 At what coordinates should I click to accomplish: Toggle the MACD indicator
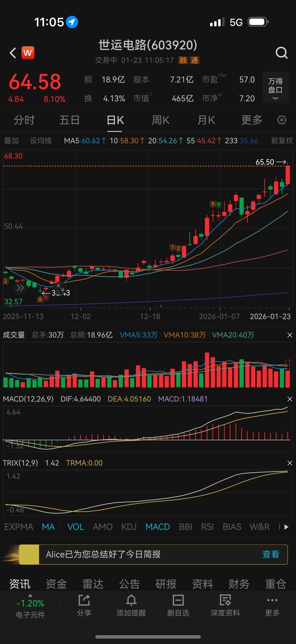[x=157, y=527]
